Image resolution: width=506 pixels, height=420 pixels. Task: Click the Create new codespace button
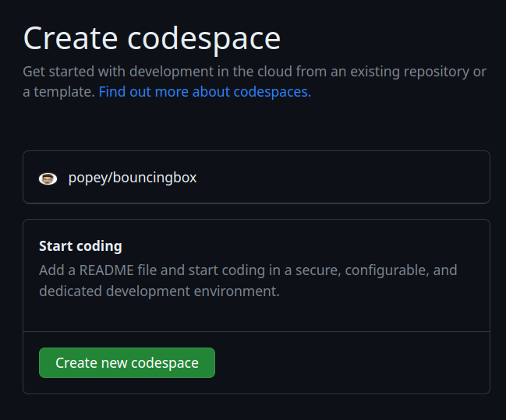[127, 362]
